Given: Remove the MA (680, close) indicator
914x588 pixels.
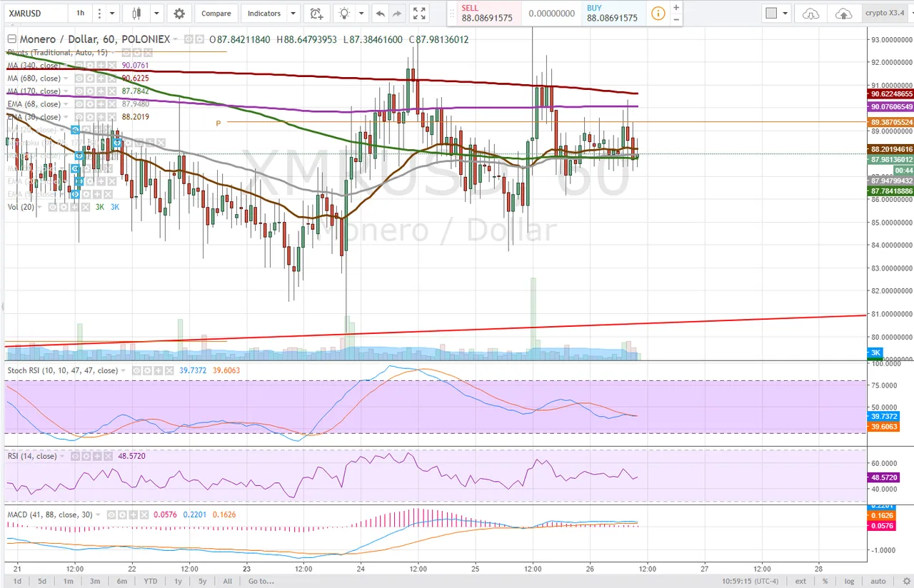Looking at the screenshot, I should 112,78.
